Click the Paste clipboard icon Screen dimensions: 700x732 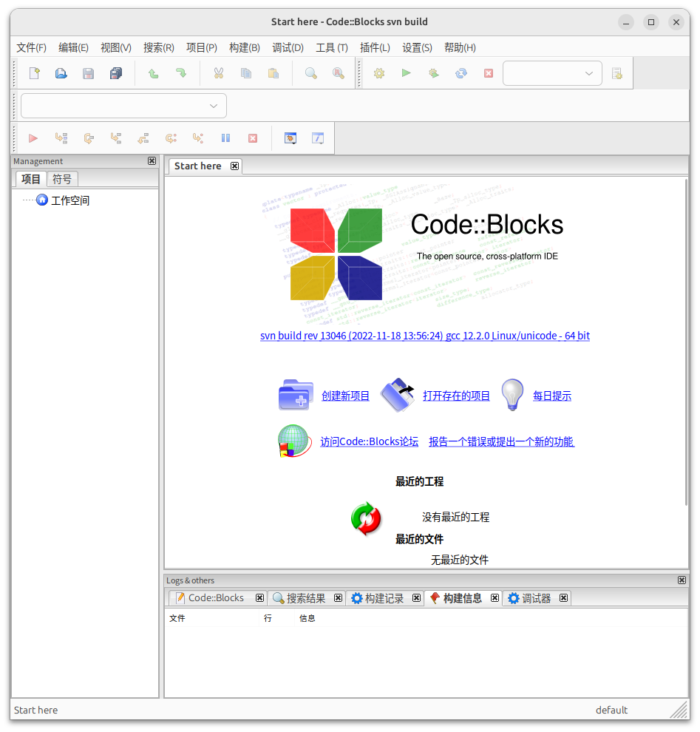pyautogui.click(x=273, y=73)
